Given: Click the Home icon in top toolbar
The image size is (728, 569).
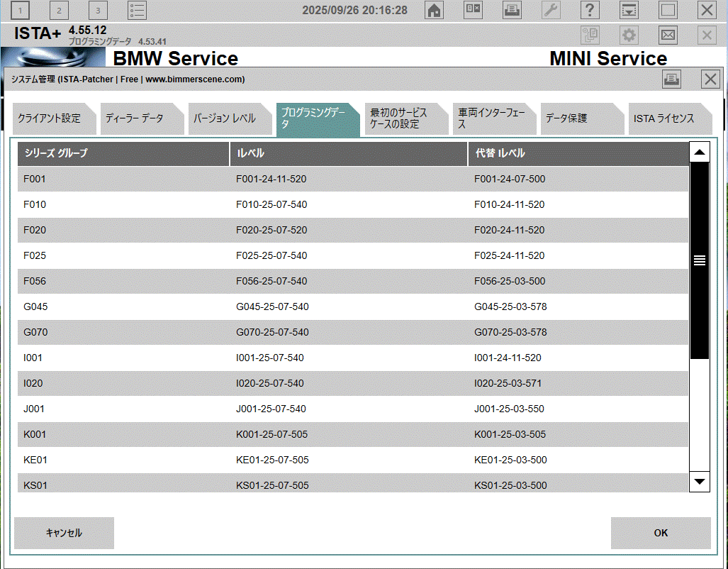Looking at the screenshot, I should tap(434, 10).
